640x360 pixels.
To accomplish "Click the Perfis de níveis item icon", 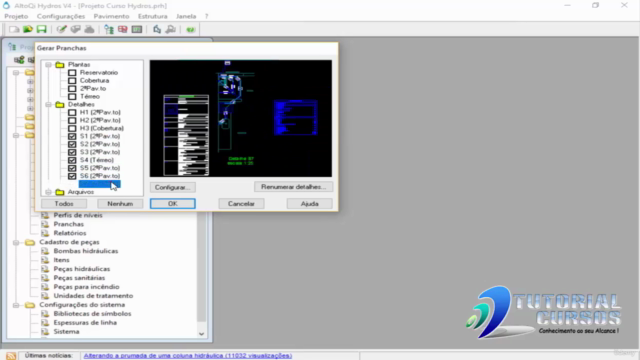I will (45, 216).
